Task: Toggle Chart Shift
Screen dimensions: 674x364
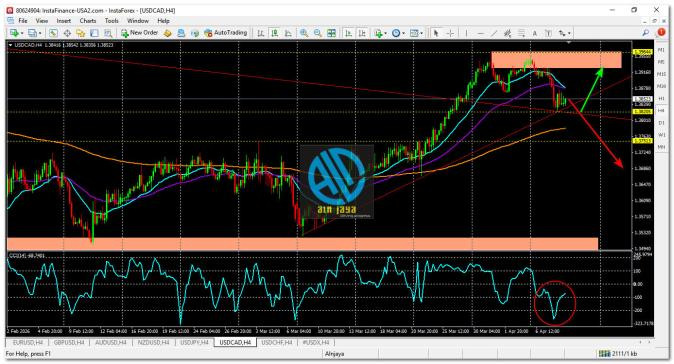Action: tap(362, 33)
